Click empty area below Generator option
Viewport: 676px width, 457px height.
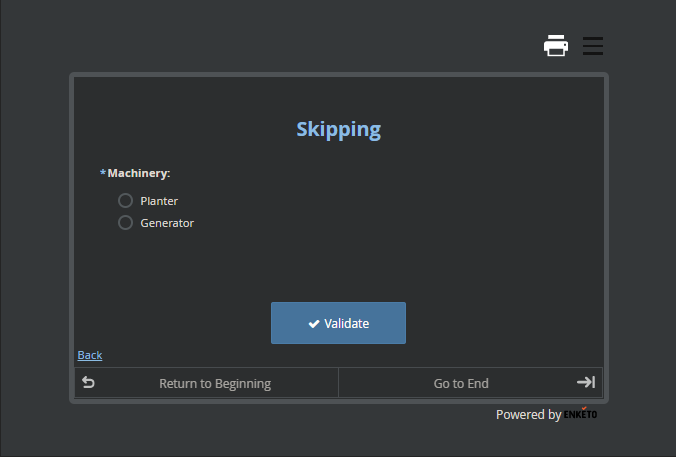click(x=338, y=265)
